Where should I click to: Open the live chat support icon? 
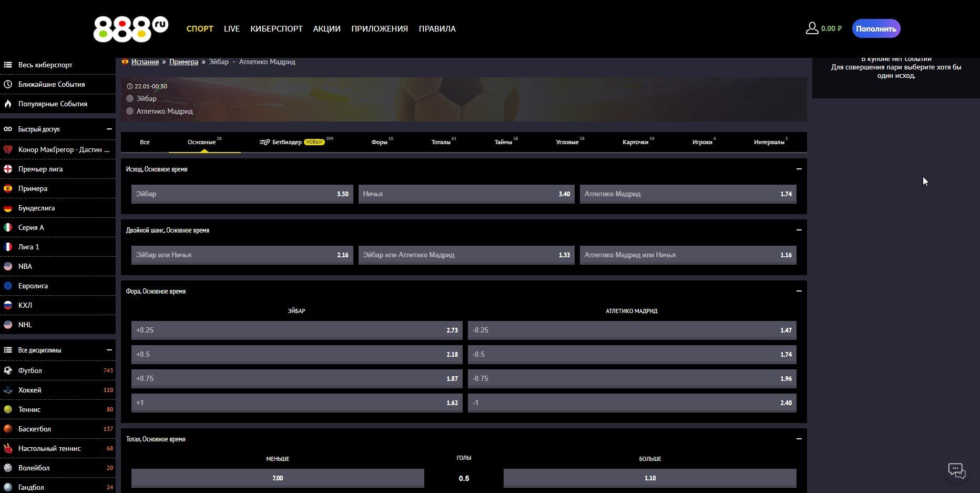coord(956,470)
